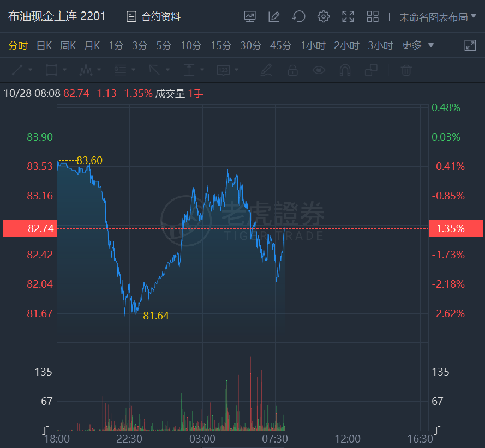
Task: Open the grid layout icon
Action: pyautogui.click(x=373, y=17)
